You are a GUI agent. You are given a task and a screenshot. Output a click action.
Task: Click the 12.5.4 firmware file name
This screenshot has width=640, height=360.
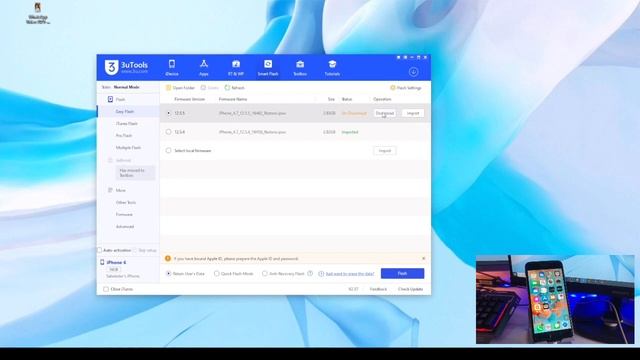point(252,132)
